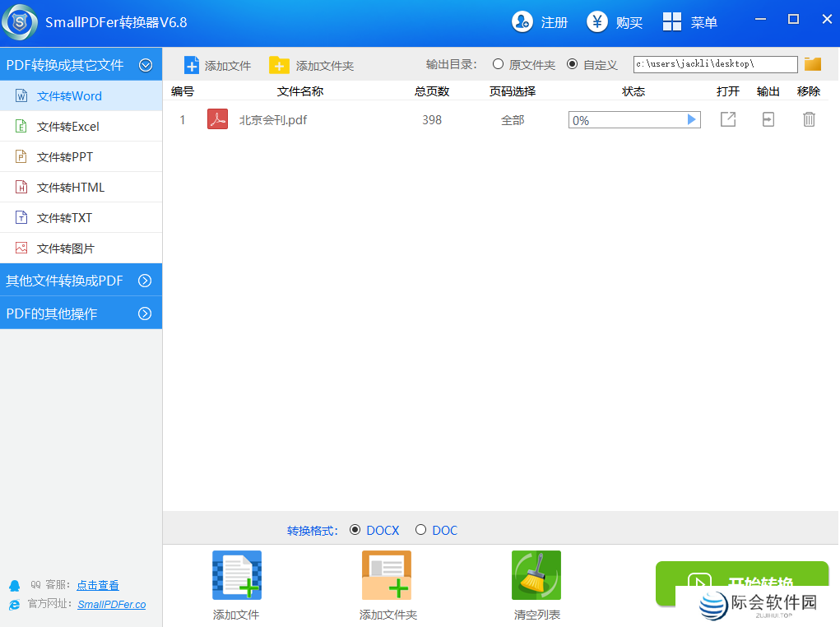Click the output icon for 北京会刊.pdf
Screen dimensions: 840x627
point(768,120)
